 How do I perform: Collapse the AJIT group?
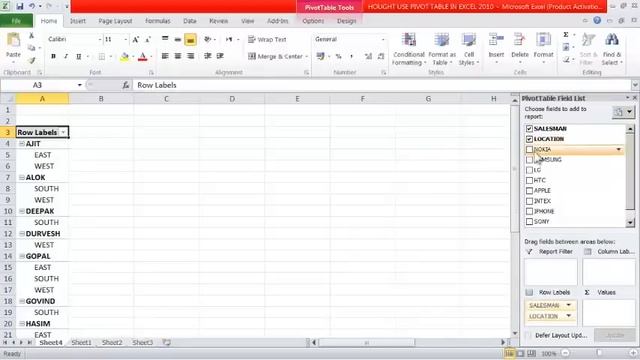[x=22, y=144]
